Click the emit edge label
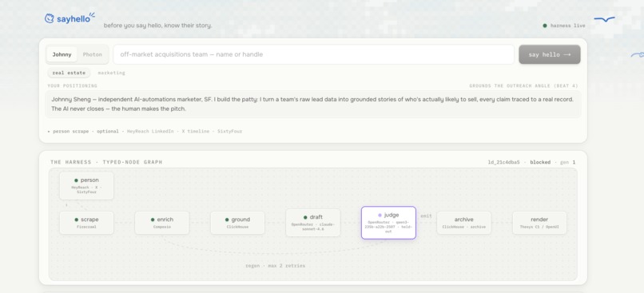This screenshot has width=644, height=293. click(x=426, y=216)
